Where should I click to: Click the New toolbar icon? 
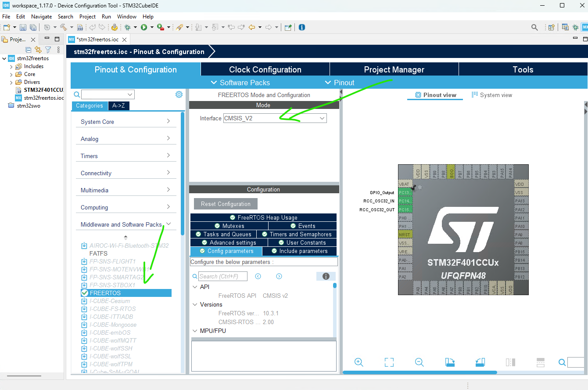[x=7, y=27]
